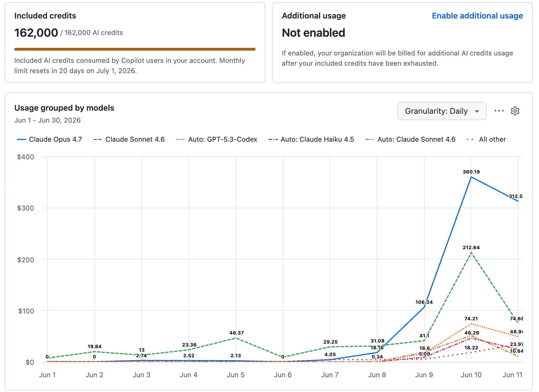Image resolution: width=539 pixels, height=392 pixels.
Task: Click the 23.36 data label
Action: tap(189, 345)
